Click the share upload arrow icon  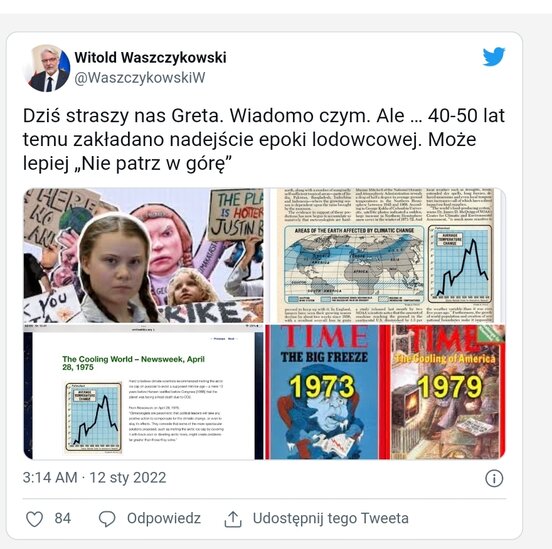233,519
